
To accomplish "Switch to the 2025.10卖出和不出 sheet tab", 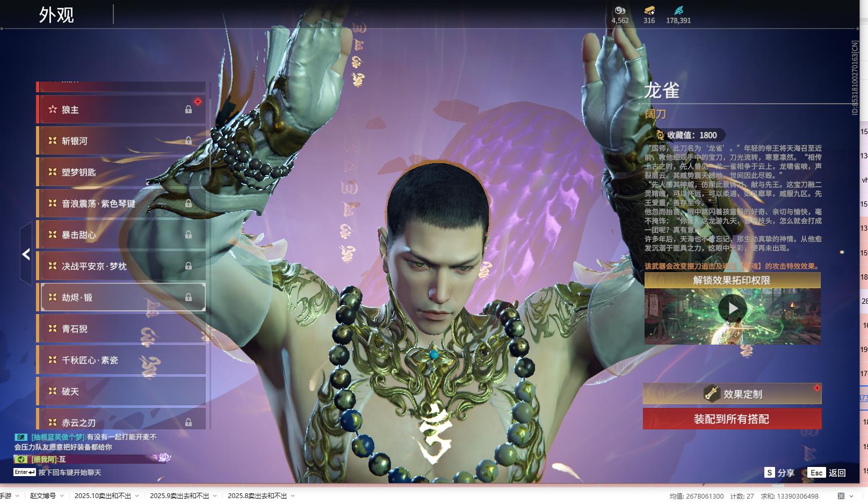I will pos(103,496).
